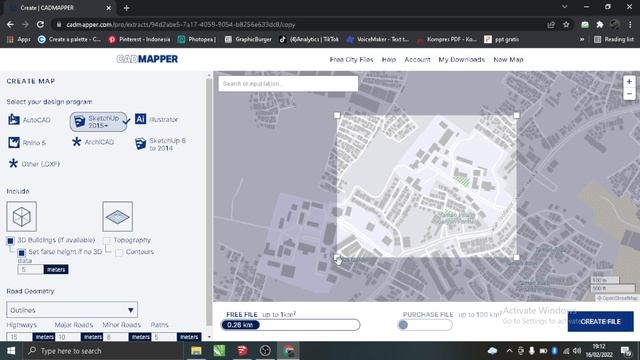Toggle meters unit for Highways width
The image size is (640, 360).
pos(44,337)
